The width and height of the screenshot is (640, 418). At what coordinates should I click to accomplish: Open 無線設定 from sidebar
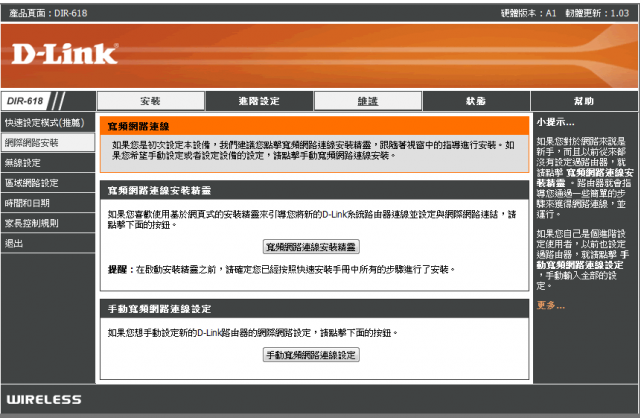click(x=48, y=163)
